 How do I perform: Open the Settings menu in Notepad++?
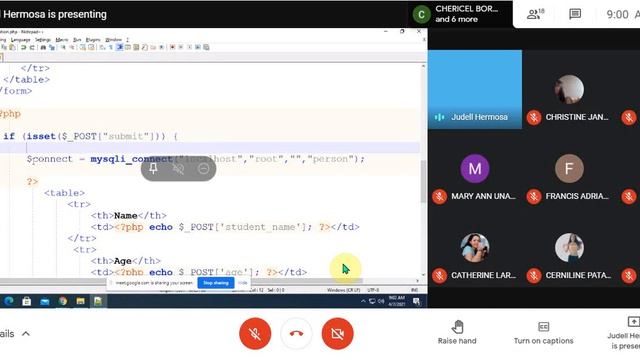(x=43, y=40)
